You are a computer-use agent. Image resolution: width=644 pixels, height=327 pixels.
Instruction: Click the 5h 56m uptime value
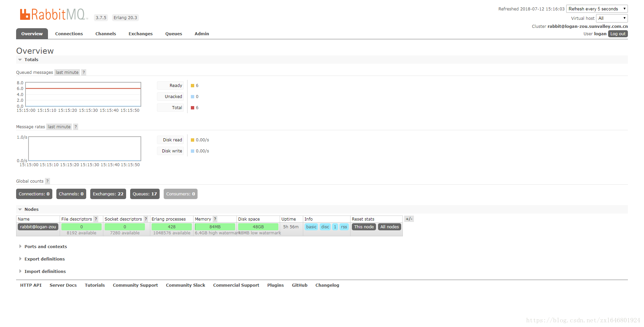click(x=291, y=227)
